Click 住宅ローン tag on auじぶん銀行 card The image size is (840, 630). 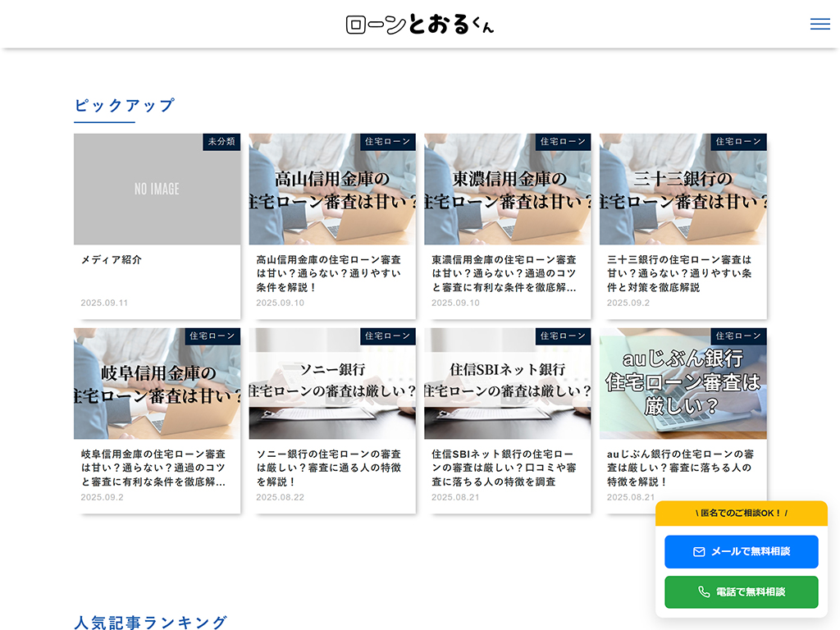[738, 336]
